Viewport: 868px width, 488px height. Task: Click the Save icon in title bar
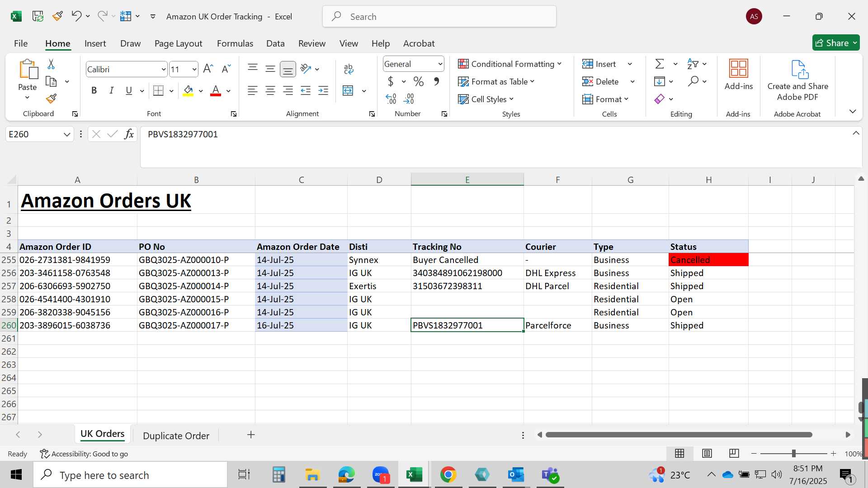[38, 16]
